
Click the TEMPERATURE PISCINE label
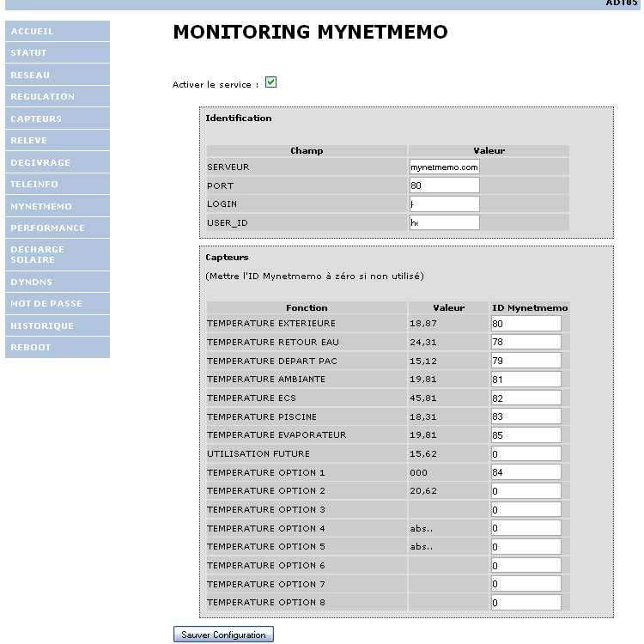[x=262, y=416]
